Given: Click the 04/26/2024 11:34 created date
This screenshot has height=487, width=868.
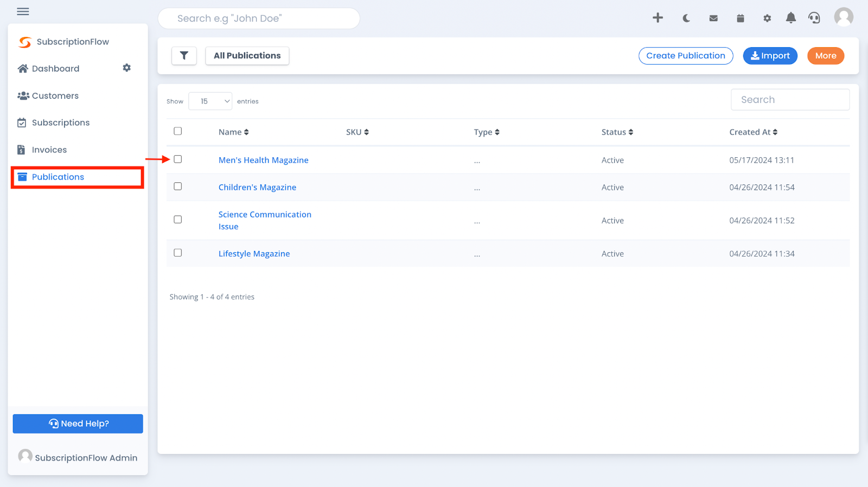Looking at the screenshot, I should point(762,253).
